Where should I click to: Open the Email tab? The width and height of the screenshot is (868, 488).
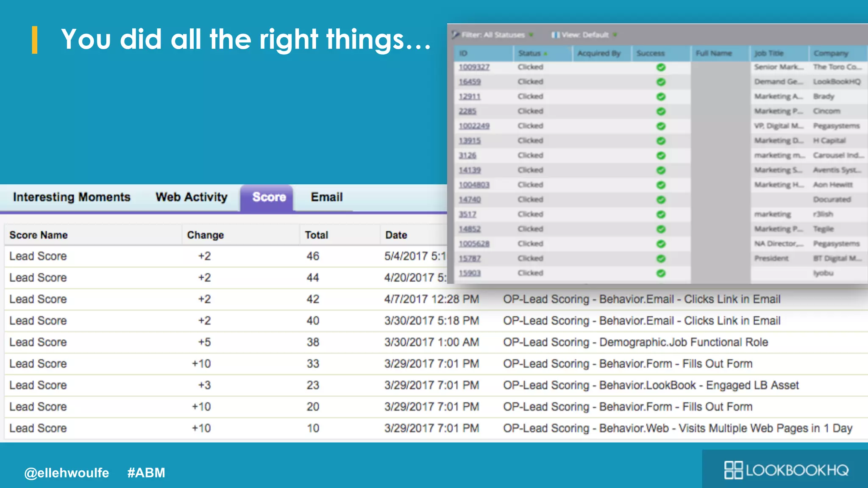(x=327, y=197)
